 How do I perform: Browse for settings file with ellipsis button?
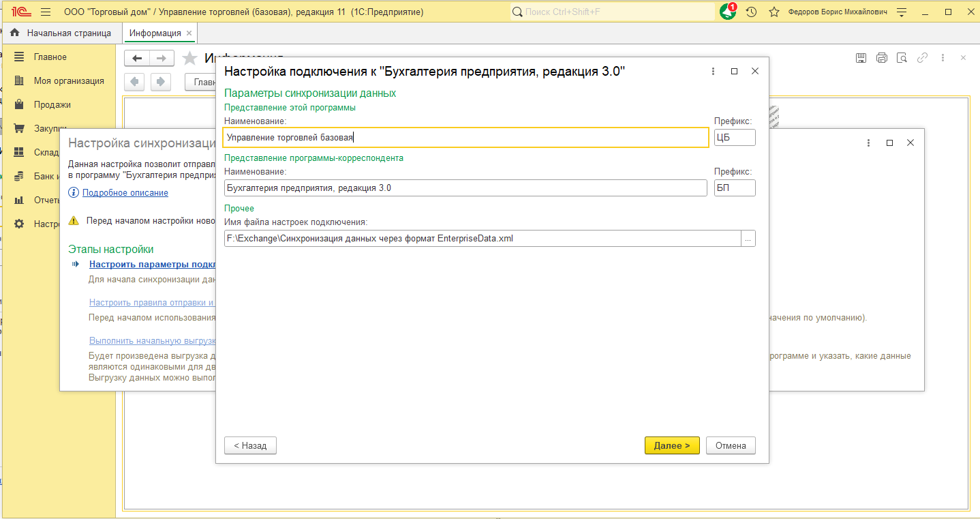[x=748, y=238]
